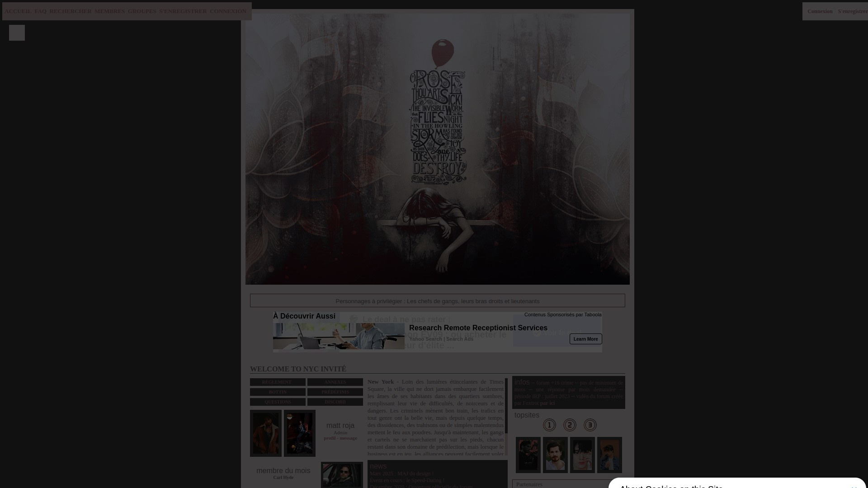Image resolution: width=868 pixels, height=488 pixels.
Task: Click the gray square icon under the nav bar
Action: (x=17, y=33)
